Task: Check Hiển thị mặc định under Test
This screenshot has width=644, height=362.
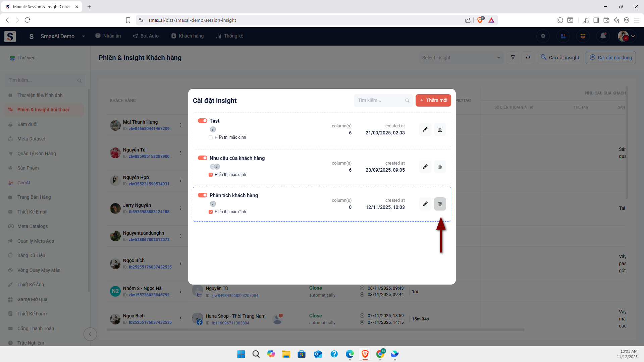Action: click(x=211, y=137)
